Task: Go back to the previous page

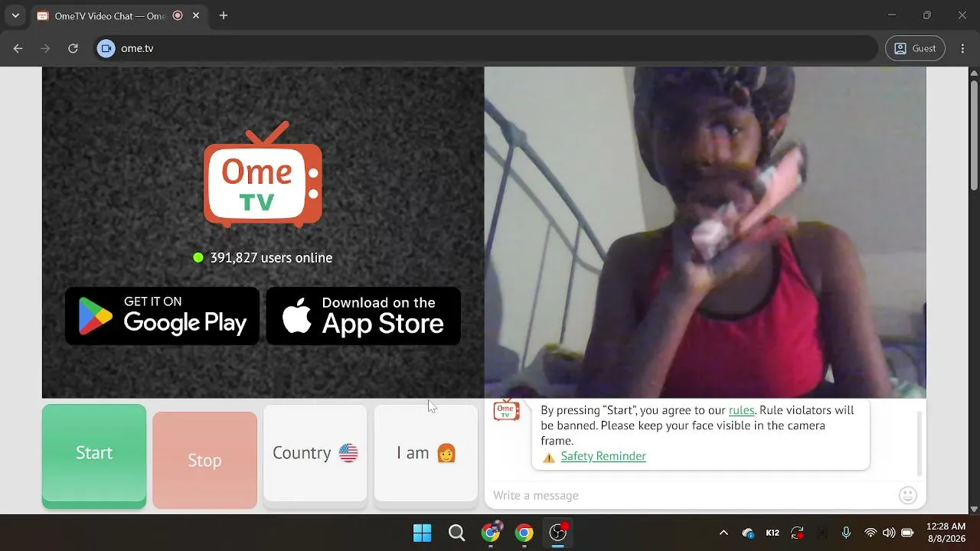Action: point(18,48)
